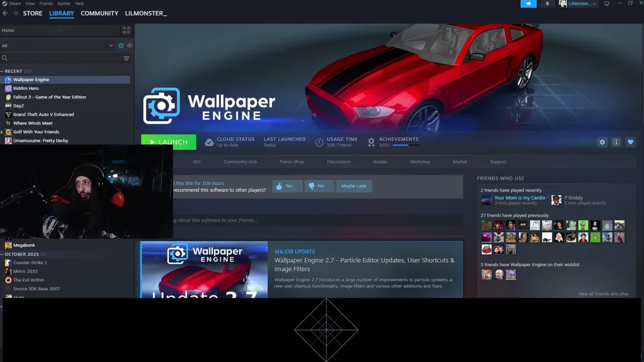644x362 pixels.
Task: Go back with the left arrow
Action: [x=5, y=13]
